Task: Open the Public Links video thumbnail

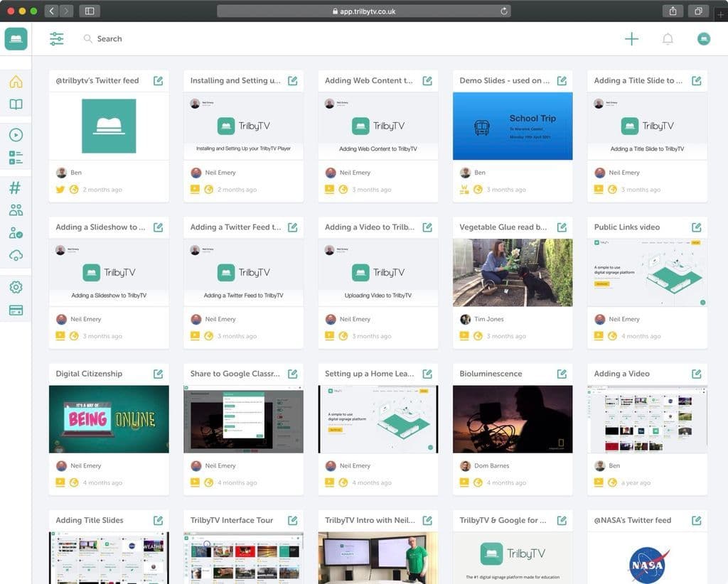Action: tap(647, 273)
